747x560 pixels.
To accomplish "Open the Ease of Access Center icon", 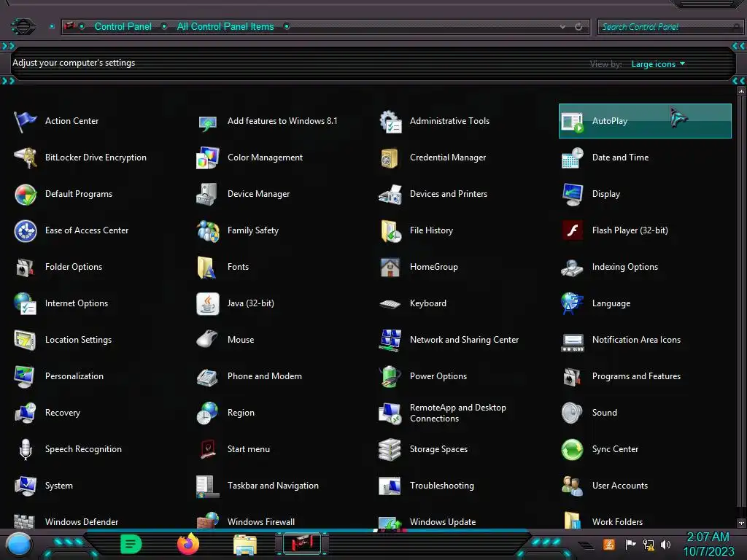I will [x=26, y=231].
